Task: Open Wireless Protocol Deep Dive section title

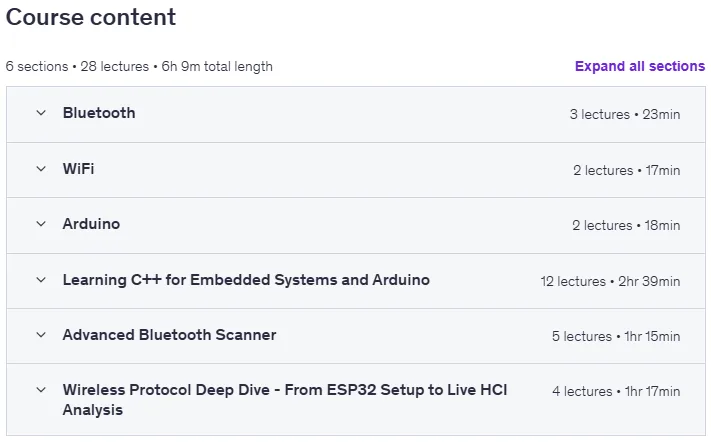Action: coord(285,400)
